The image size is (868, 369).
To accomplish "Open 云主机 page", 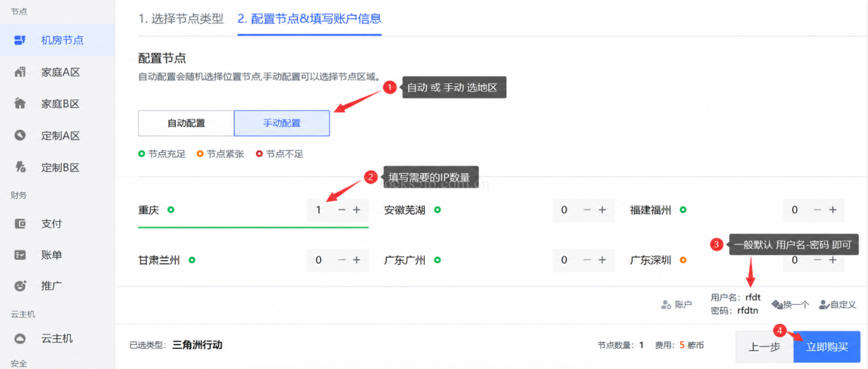I will [57, 339].
